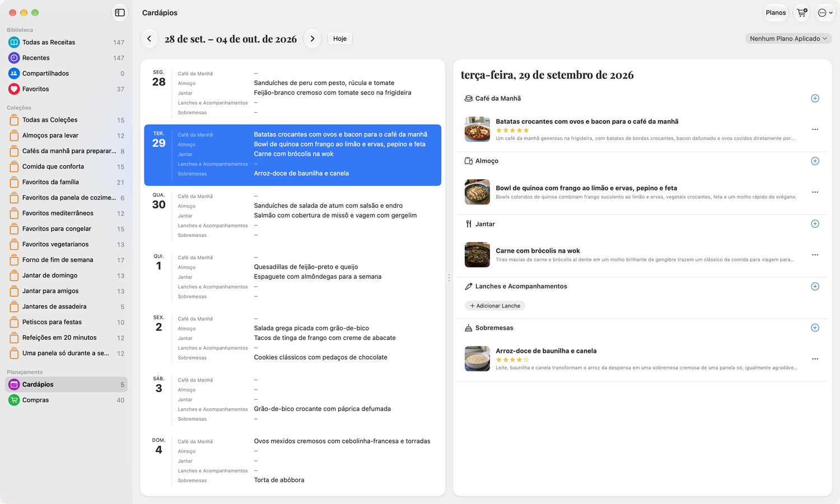Select Todas as Receitas in sidebar
This screenshot has width=840, height=504.
tap(66, 43)
